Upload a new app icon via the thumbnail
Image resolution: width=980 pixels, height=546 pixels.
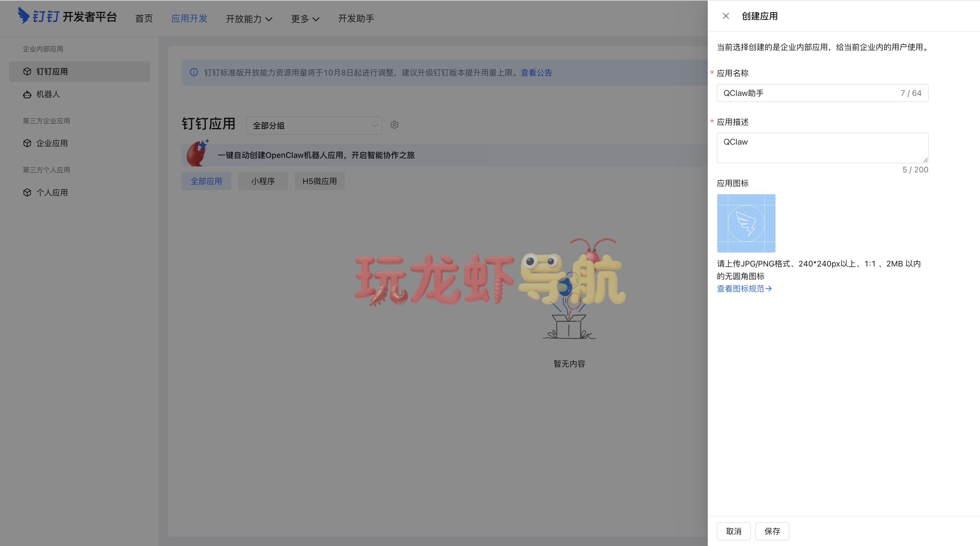point(746,223)
